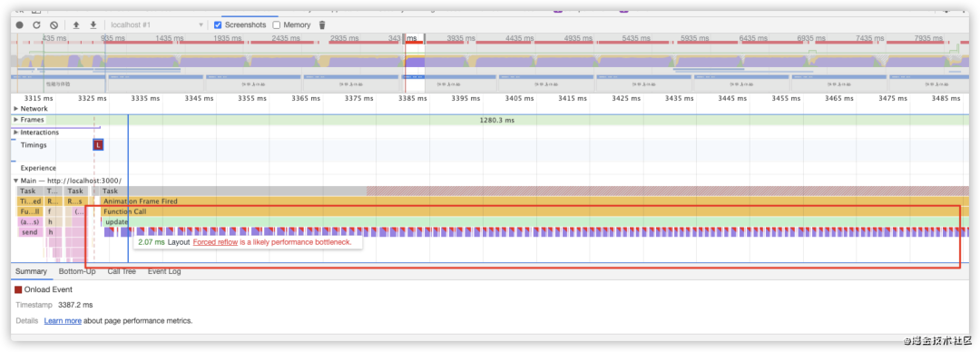Image resolution: width=980 pixels, height=352 pixels.
Task: Toggle the Screenshots checkbox
Action: tap(218, 25)
